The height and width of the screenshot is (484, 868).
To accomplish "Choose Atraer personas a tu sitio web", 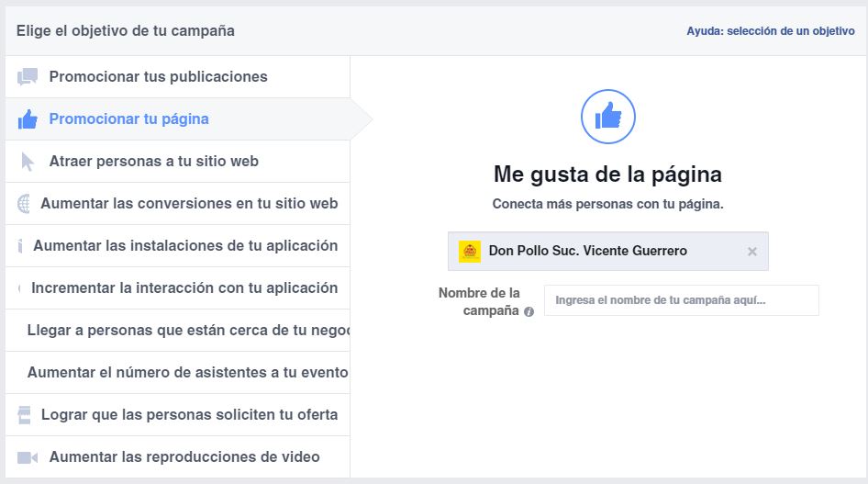I will (178, 161).
